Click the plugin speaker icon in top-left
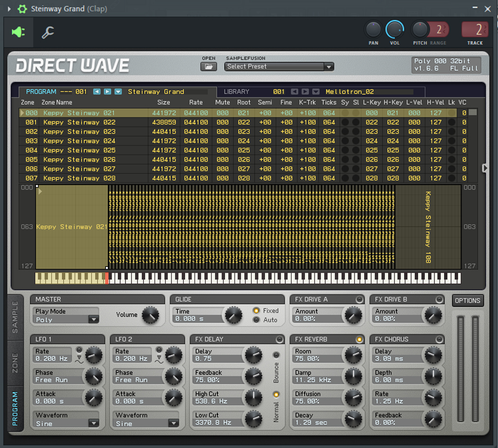 [x=18, y=32]
